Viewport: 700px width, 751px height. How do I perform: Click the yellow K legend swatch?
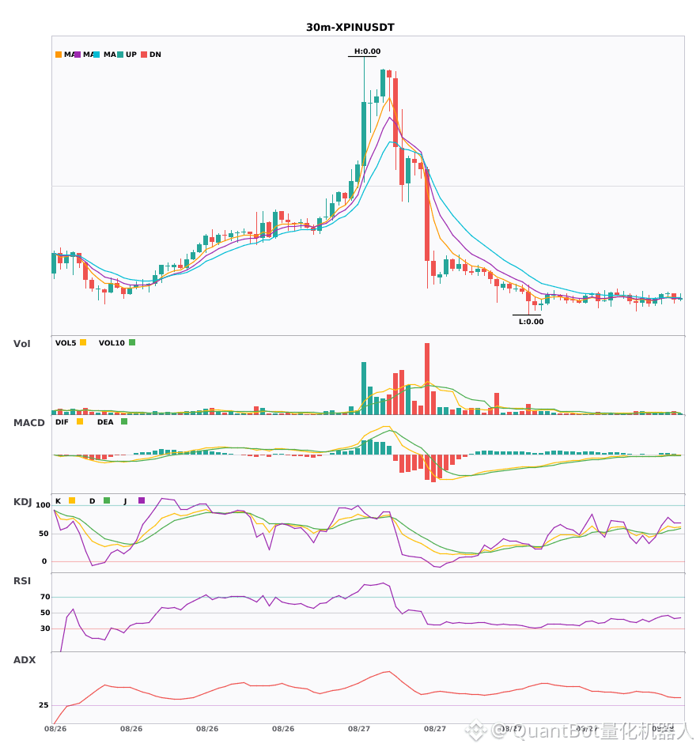(72, 500)
